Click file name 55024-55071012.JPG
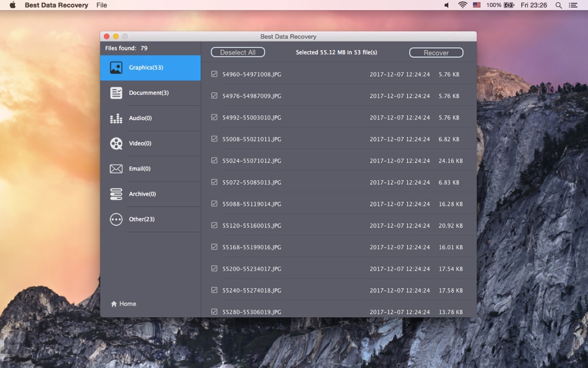The height and width of the screenshot is (368, 588). (252, 160)
